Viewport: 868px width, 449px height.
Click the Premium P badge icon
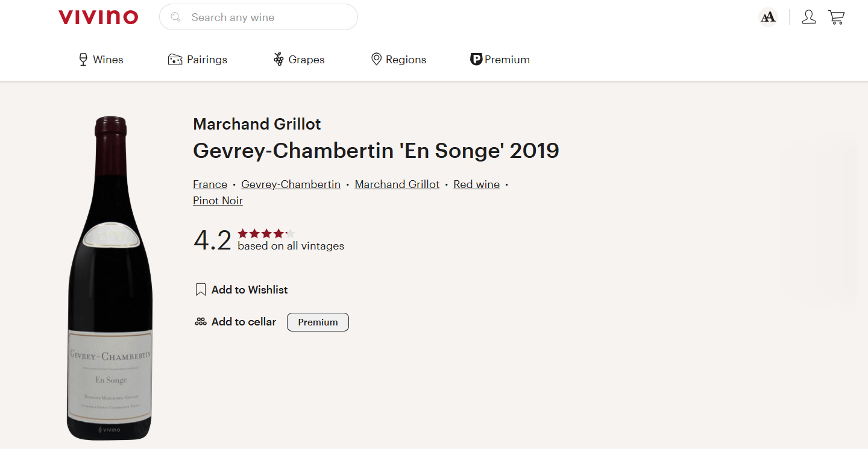(476, 59)
